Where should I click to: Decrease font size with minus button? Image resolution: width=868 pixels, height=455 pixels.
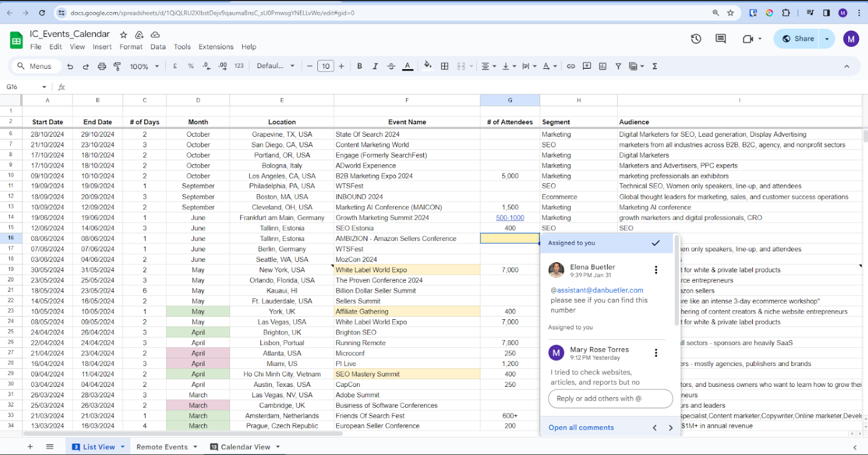coord(310,66)
